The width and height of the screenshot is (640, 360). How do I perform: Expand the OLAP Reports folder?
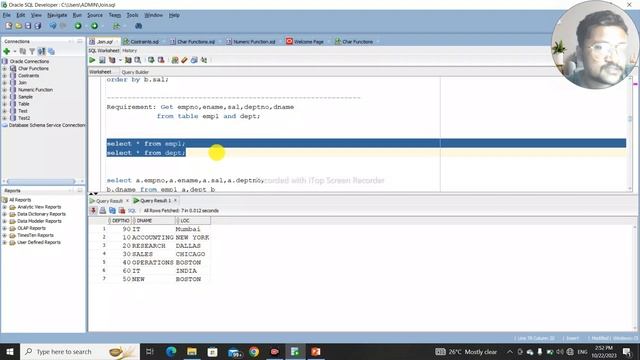(4, 228)
